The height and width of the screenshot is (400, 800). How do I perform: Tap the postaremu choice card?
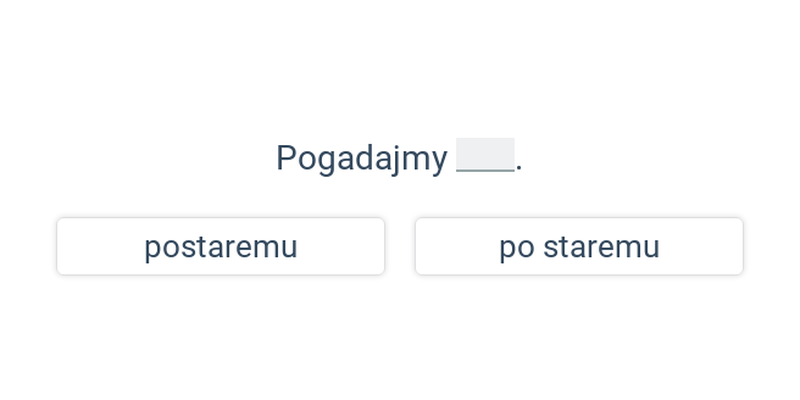(x=220, y=246)
